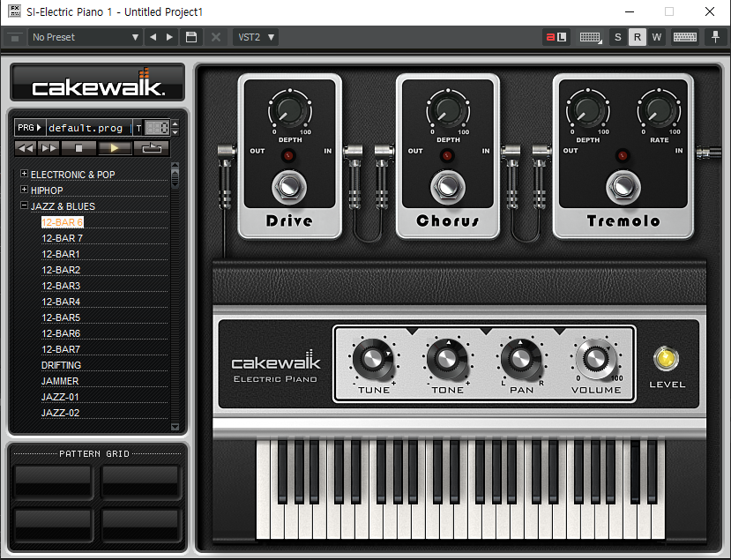Play the selected pattern

pos(115,148)
